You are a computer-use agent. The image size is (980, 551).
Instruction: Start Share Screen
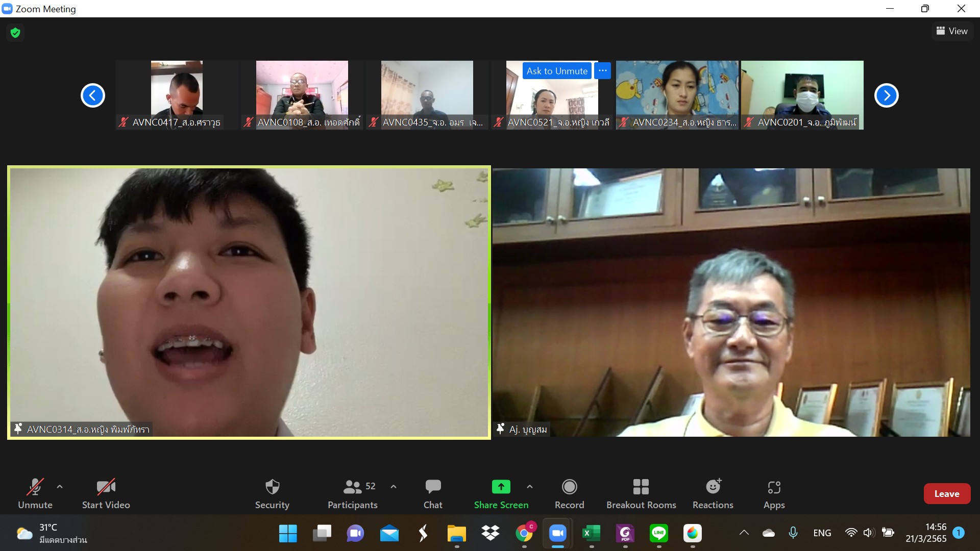(x=501, y=493)
